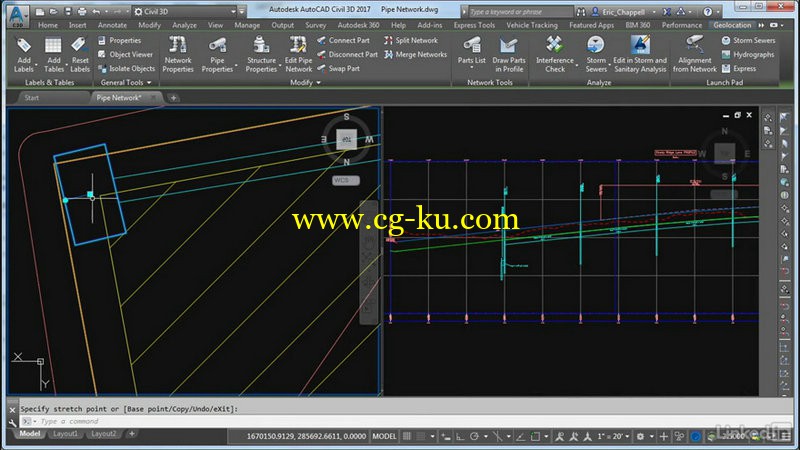Click Swap Part in Modify panel
The image size is (800, 450).
point(338,68)
